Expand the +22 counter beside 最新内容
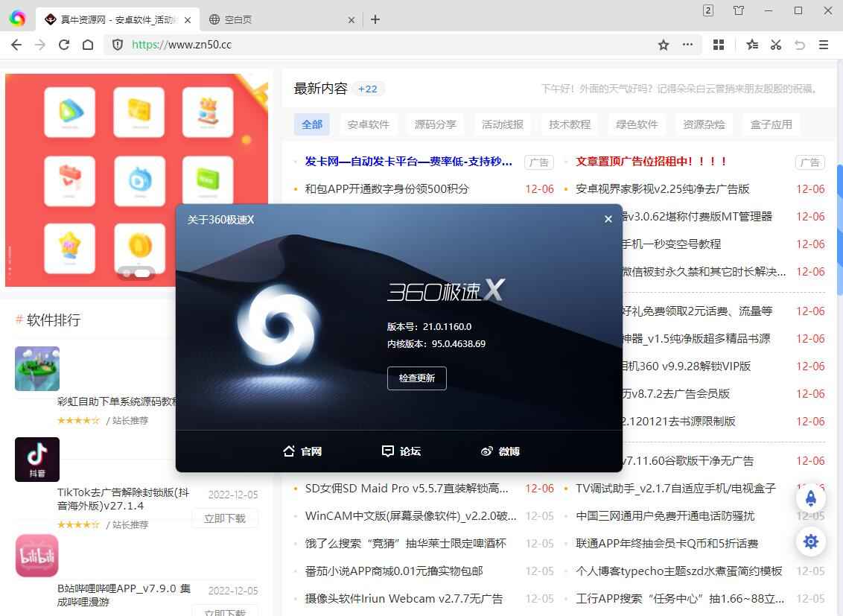 [368, 88]
